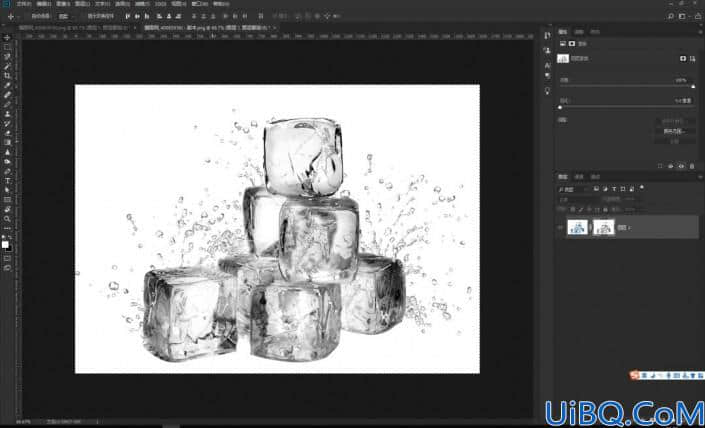Open the Window menu
This screenshot has height=428, width=705.
click(200, 4)
